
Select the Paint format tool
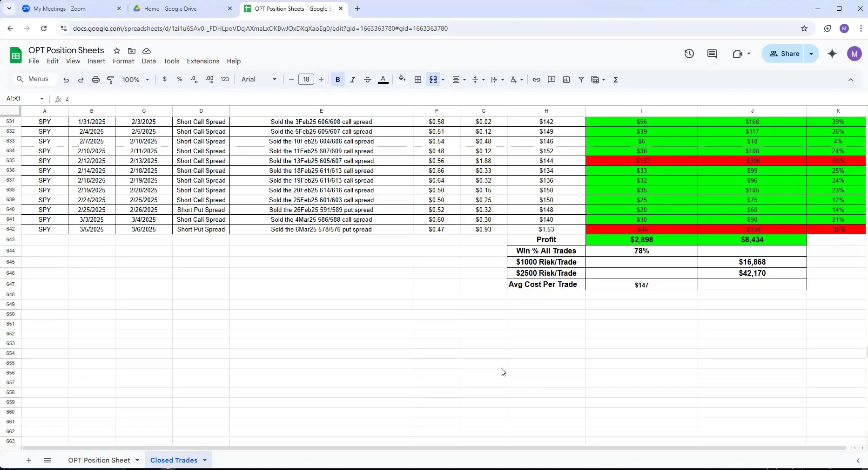111,80
